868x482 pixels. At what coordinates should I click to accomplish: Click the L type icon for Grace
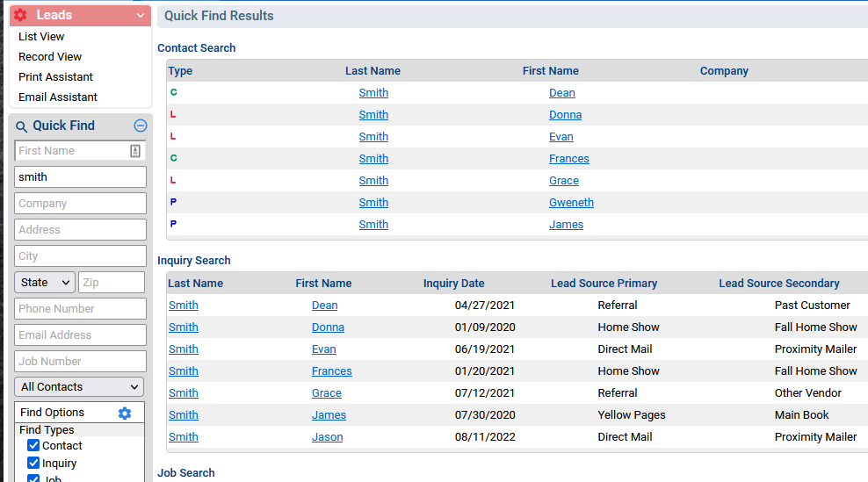point(173,180)
